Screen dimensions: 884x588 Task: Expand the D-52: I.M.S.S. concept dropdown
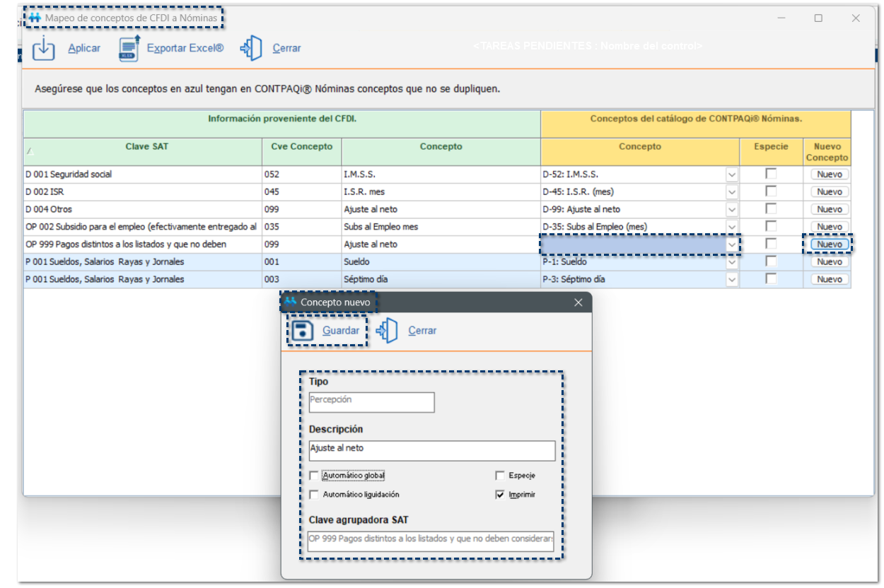[732, 175]
